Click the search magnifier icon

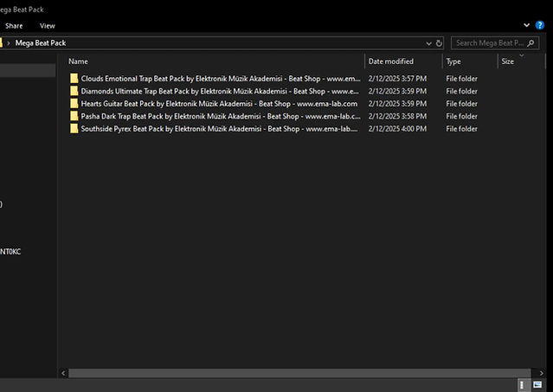[x=530, y=43]
